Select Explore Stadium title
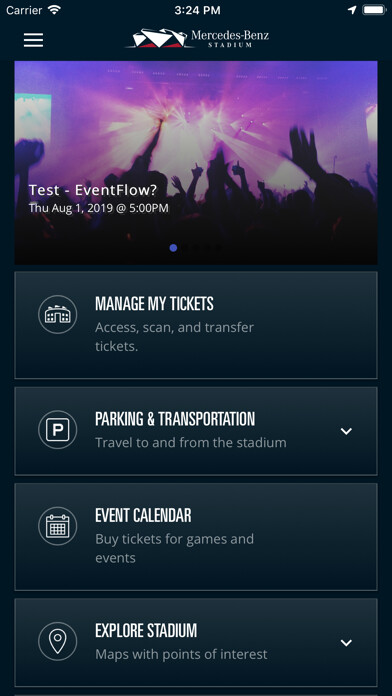 146,631
